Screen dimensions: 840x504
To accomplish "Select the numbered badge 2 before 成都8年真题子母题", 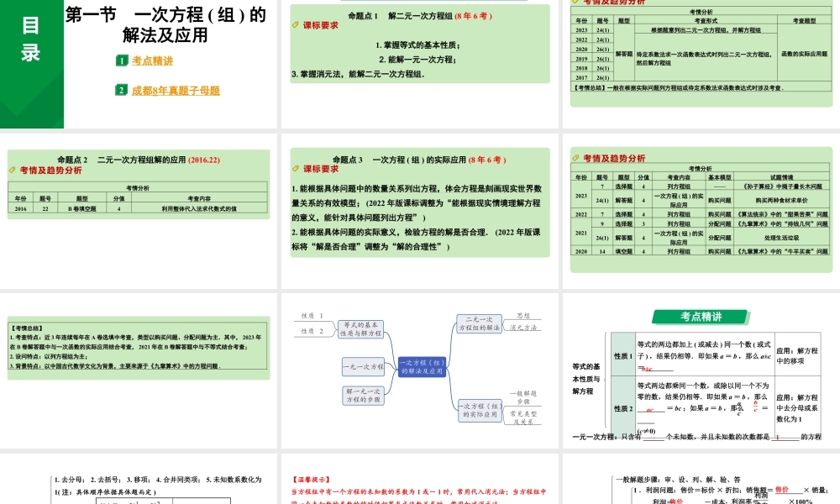I will 122,90.
